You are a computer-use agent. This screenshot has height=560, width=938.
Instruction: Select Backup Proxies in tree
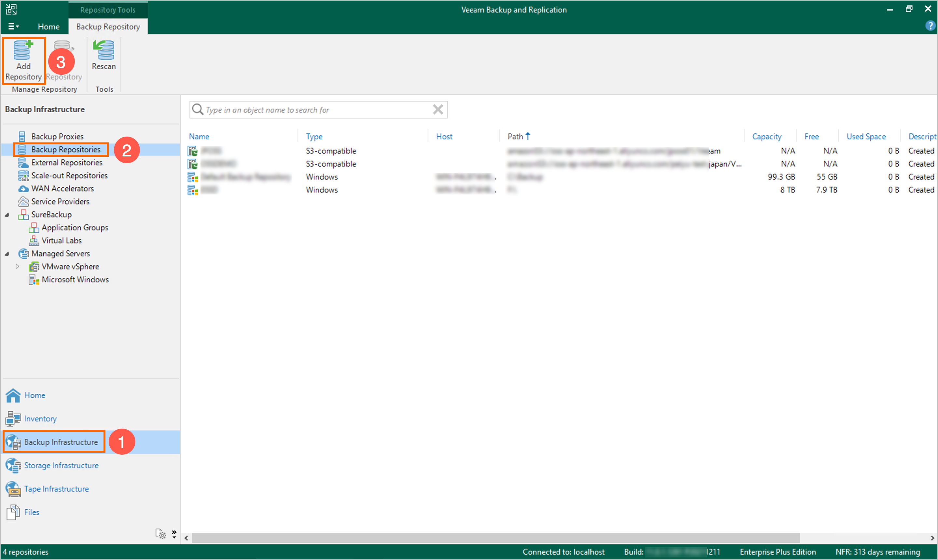pyautogui.click(x=57, y=136)
